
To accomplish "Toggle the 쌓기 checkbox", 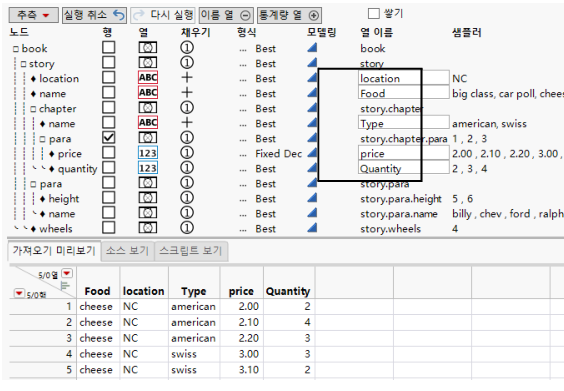I will pos(374,14).
